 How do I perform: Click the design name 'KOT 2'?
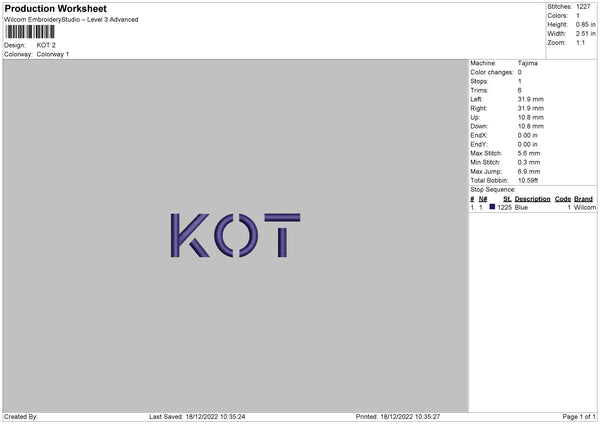point(46,45)
